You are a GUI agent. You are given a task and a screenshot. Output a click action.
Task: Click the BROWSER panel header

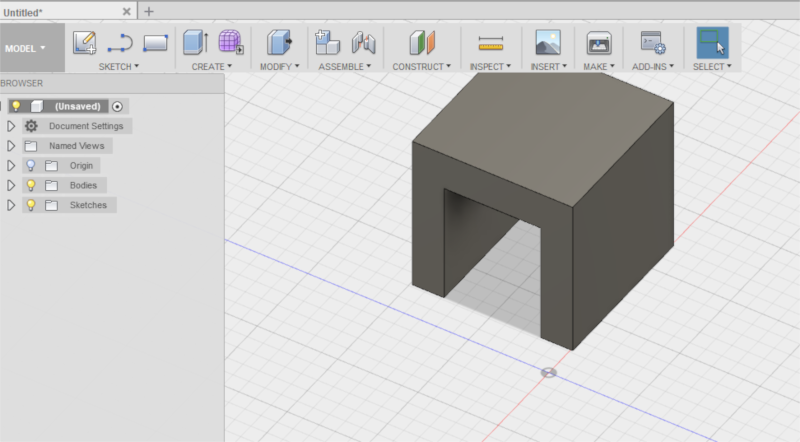click(112, 83)
